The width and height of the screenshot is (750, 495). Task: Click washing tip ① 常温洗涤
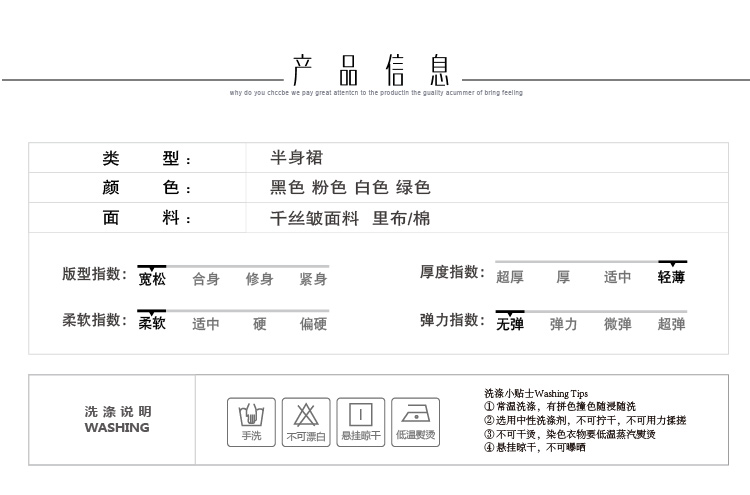(x=560, y=407)
